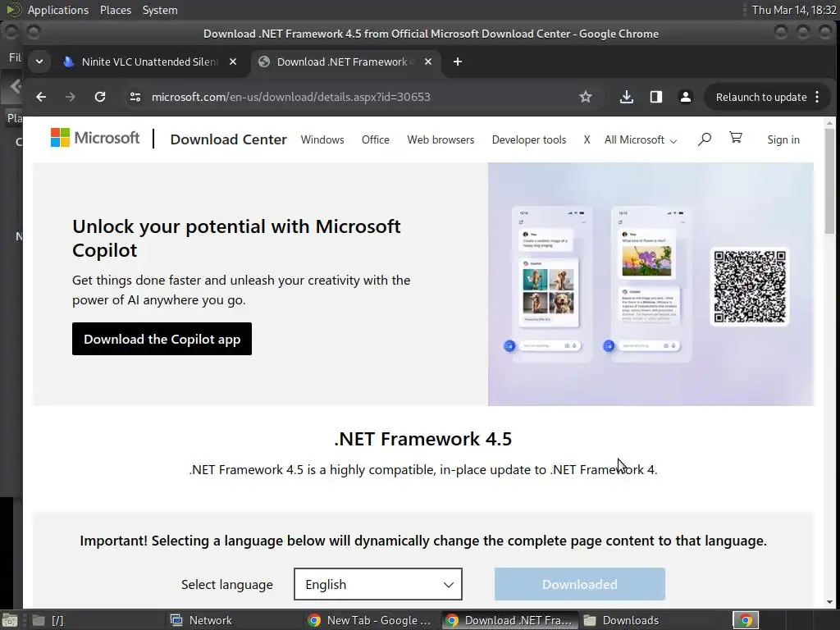Click Sign in
Viewport: 840px width, 630px height.
[x=783, y=139]
